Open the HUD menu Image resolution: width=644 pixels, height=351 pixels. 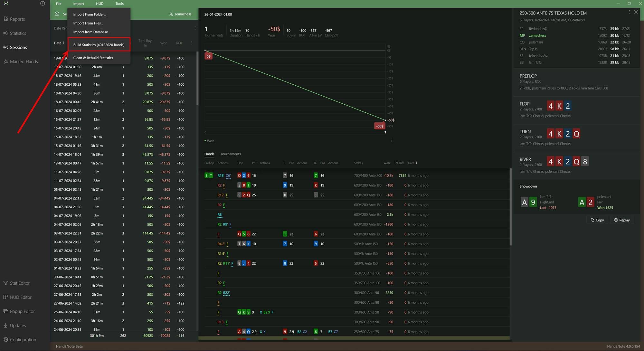pos(100,4)
